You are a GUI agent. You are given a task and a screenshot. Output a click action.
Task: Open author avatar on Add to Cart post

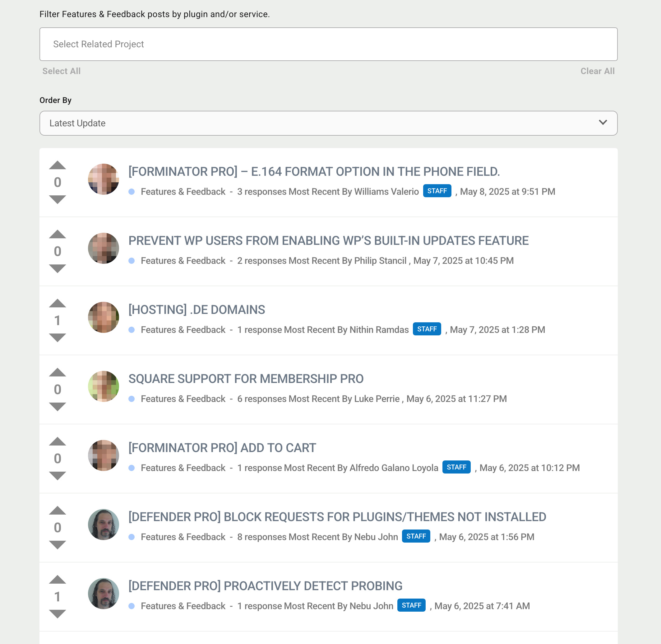[104, 455]
